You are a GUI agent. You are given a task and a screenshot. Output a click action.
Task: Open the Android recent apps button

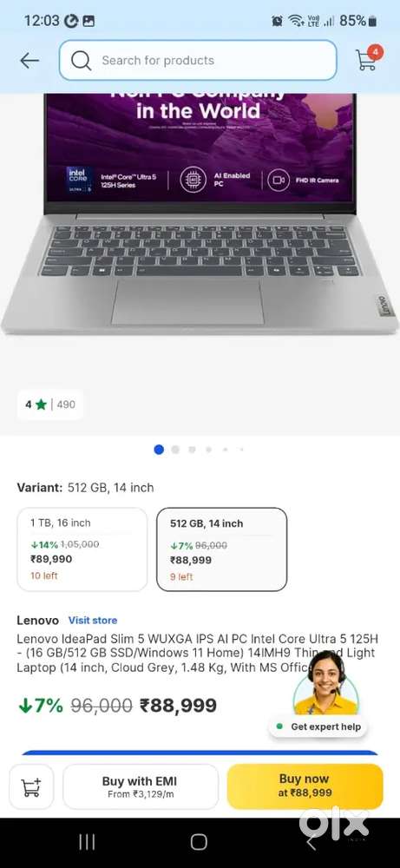87,842
